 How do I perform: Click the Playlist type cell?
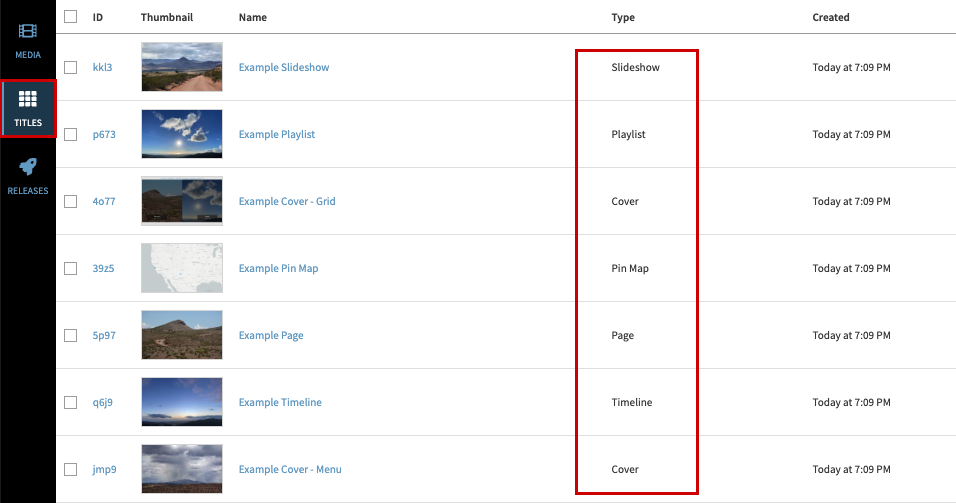[628, 134]
